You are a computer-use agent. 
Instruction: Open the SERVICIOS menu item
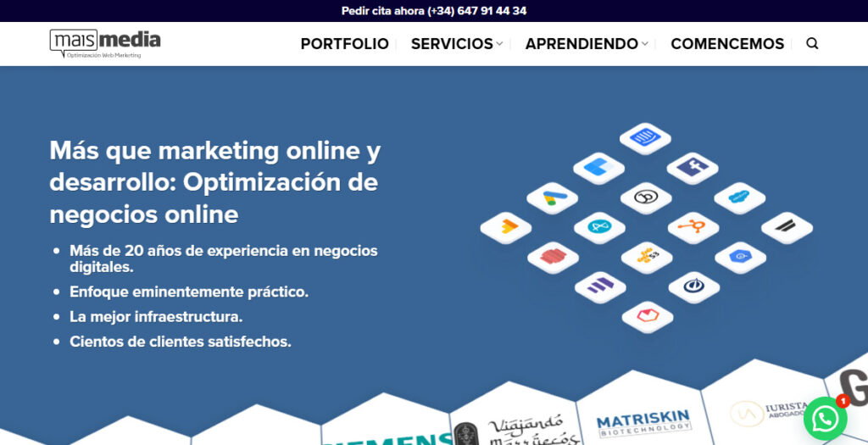(x=452, y=44)
